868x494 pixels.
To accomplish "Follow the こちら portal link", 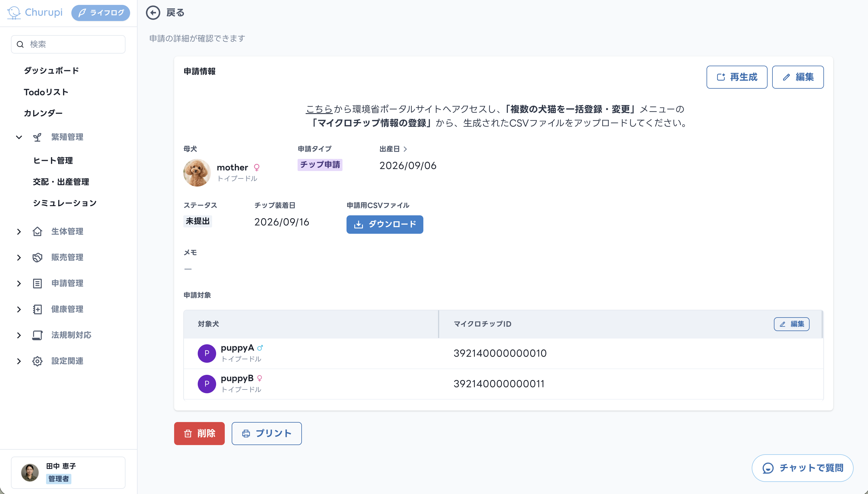I will [319, 109].
